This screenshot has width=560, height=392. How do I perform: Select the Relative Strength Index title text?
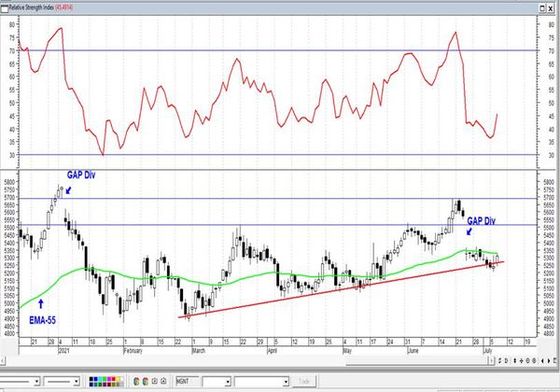(x=31, y=7)
